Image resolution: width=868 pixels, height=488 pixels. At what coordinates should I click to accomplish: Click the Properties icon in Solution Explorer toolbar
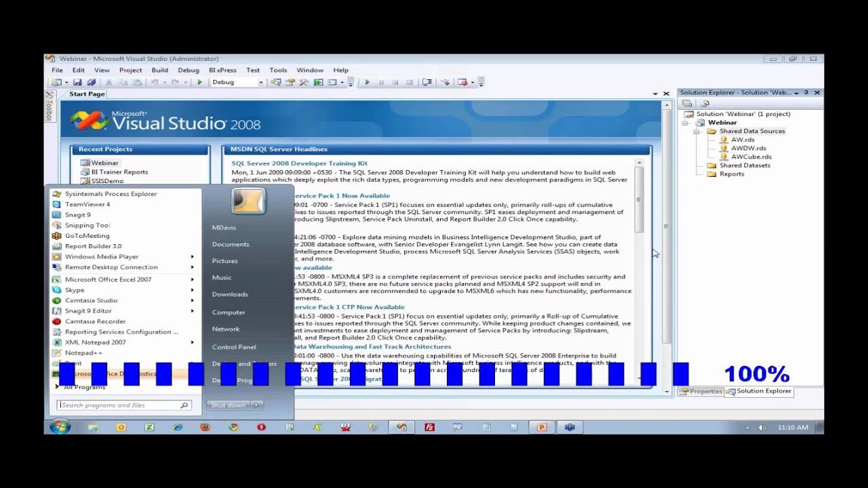tap(687, 103)
